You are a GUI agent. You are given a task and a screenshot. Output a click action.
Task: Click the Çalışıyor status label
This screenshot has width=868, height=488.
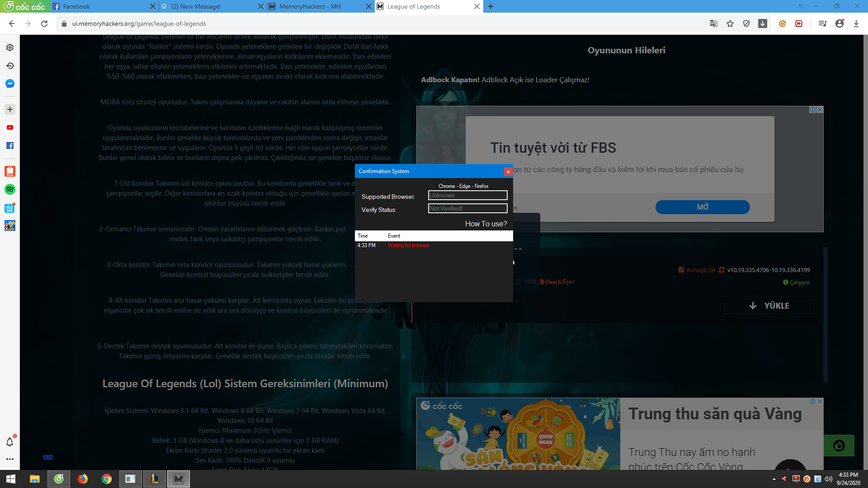797,282
